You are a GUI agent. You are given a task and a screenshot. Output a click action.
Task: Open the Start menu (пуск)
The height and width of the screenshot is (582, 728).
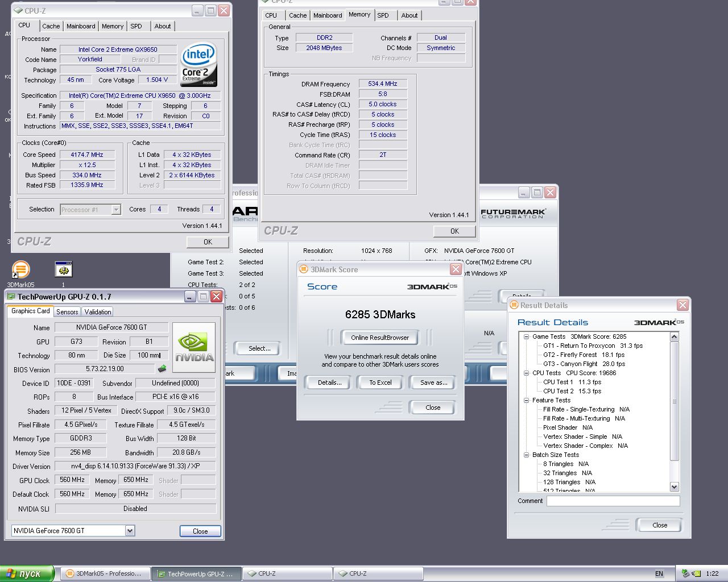pyautogui.click(x=27, y=573)
